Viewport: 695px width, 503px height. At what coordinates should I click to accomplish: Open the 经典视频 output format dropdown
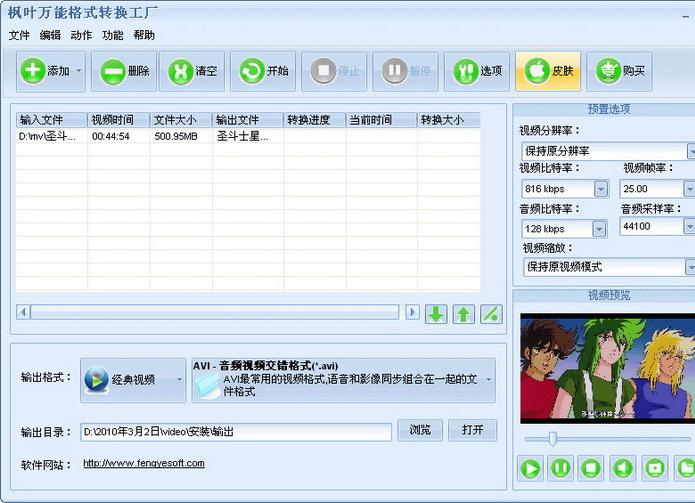178,380
